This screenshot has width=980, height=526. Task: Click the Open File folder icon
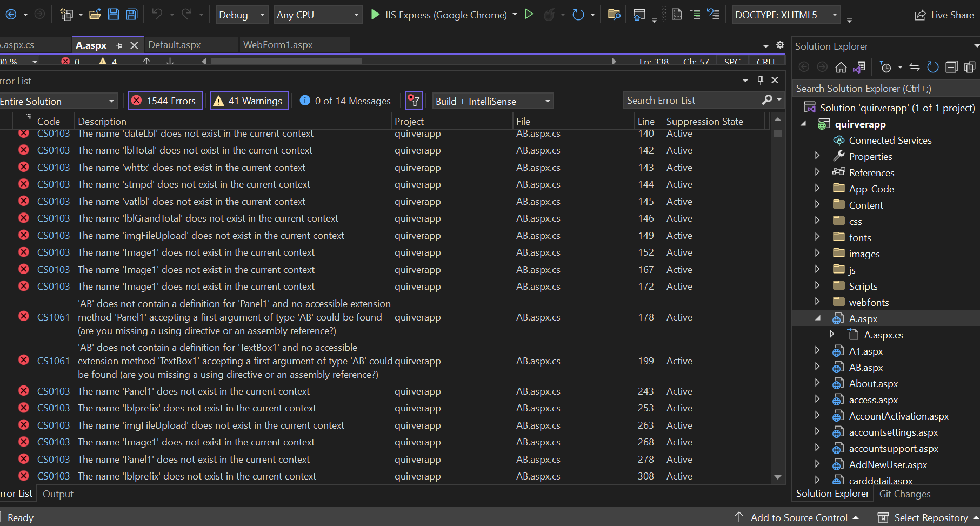point(95,15)
